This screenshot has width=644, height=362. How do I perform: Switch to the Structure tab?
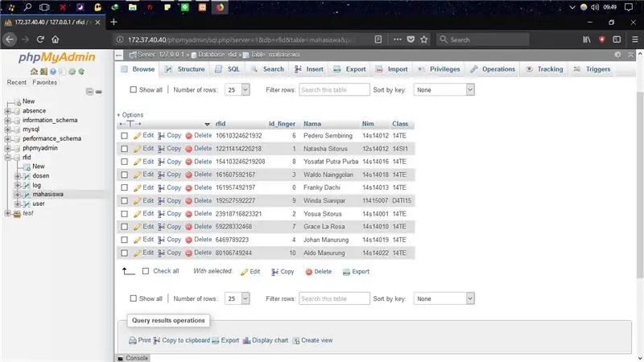pyautogui.click(x=184, y=69)
